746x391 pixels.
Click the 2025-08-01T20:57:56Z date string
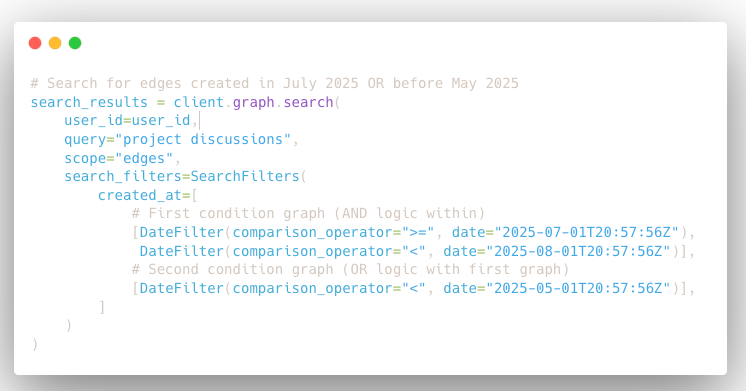[578, 251]
